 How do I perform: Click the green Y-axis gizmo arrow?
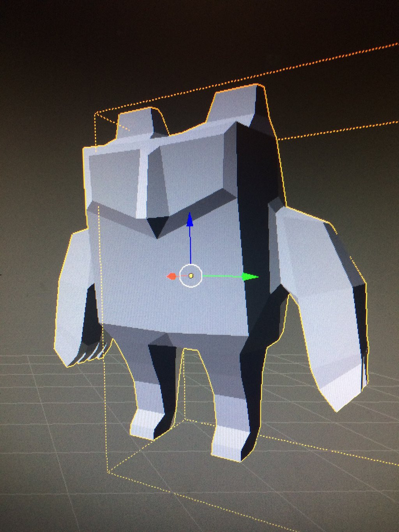(x=250, y=277)
